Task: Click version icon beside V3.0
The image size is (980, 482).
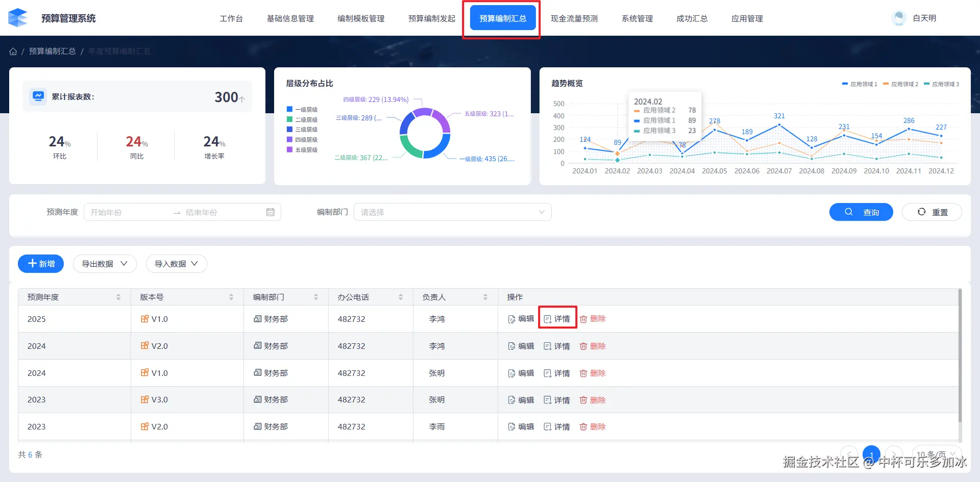Action: pos(145,399)
